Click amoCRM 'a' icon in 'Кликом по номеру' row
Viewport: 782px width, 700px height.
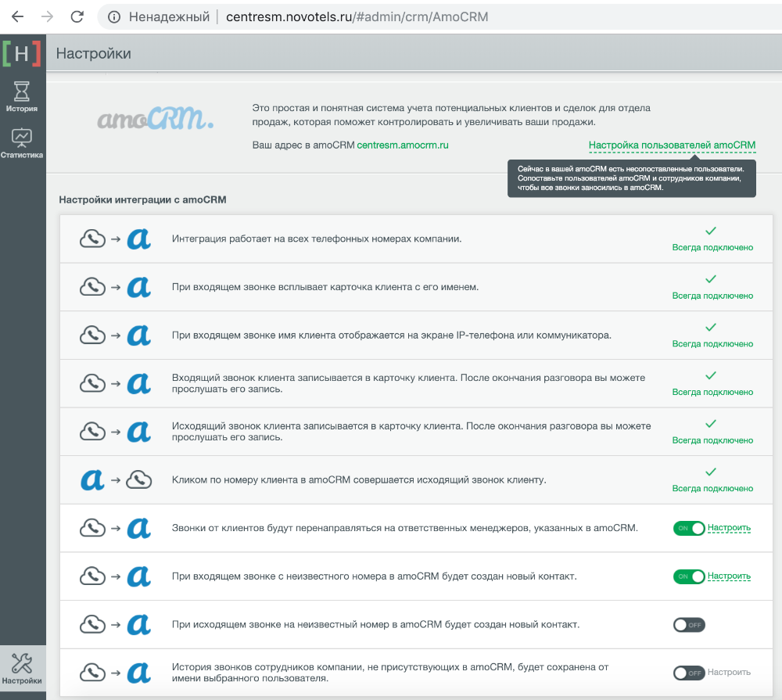point(93,480)
